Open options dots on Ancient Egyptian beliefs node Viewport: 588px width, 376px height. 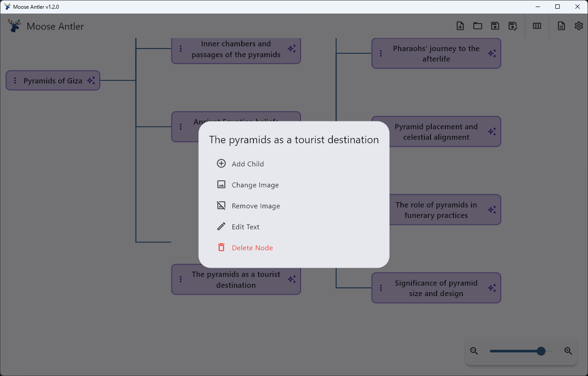click(x=181, y=127)
